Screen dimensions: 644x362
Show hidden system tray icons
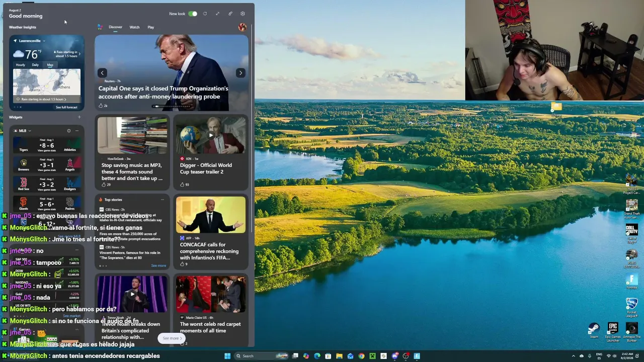(573, 356)
